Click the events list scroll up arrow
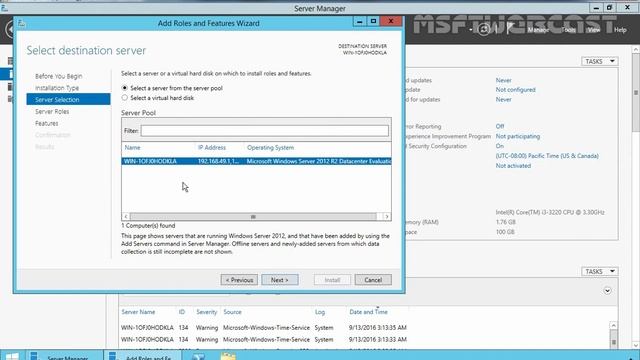 (x=613, y=325)
